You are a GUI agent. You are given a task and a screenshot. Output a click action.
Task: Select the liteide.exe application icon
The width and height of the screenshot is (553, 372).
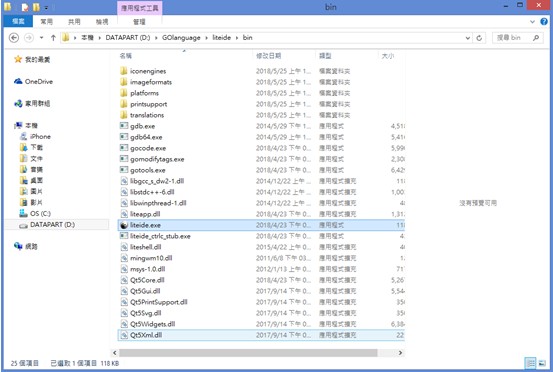coord(124,225)
